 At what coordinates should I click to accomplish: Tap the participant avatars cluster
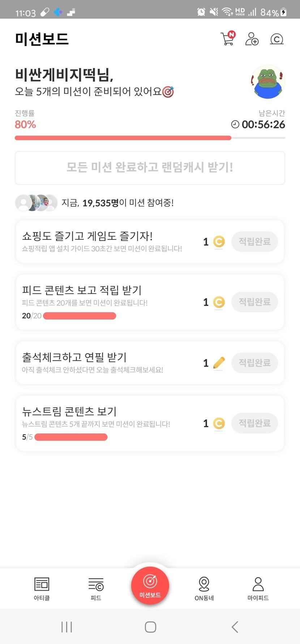tap(36, 203)
